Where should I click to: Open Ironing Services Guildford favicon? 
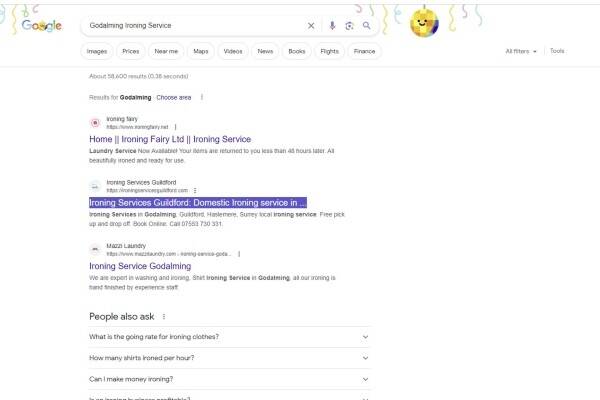point(95,186)
